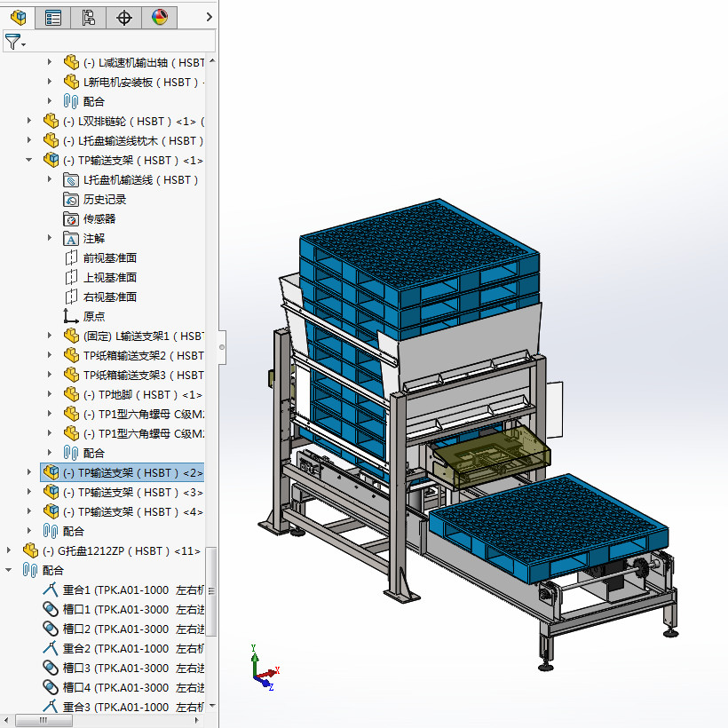Expand the G托盘1212ZP <11> part
Screen dimensions: 728x728
(9, 550)
